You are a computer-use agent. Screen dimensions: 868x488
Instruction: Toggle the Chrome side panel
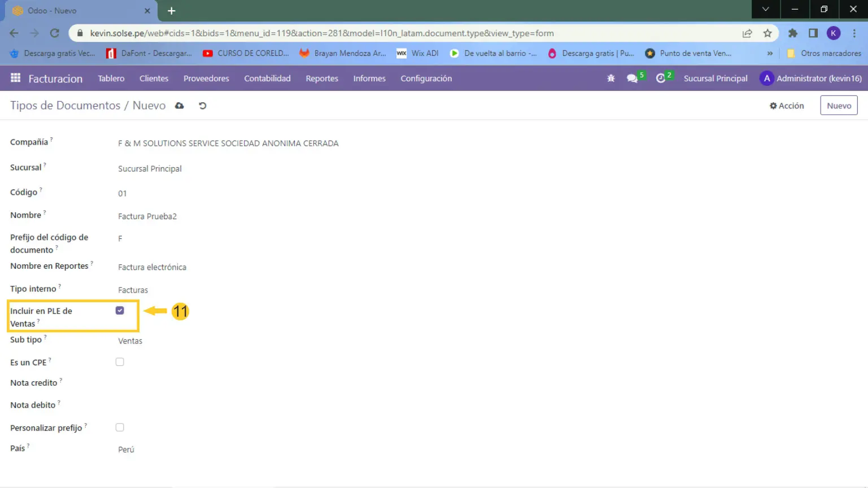[x=813, y=33]
